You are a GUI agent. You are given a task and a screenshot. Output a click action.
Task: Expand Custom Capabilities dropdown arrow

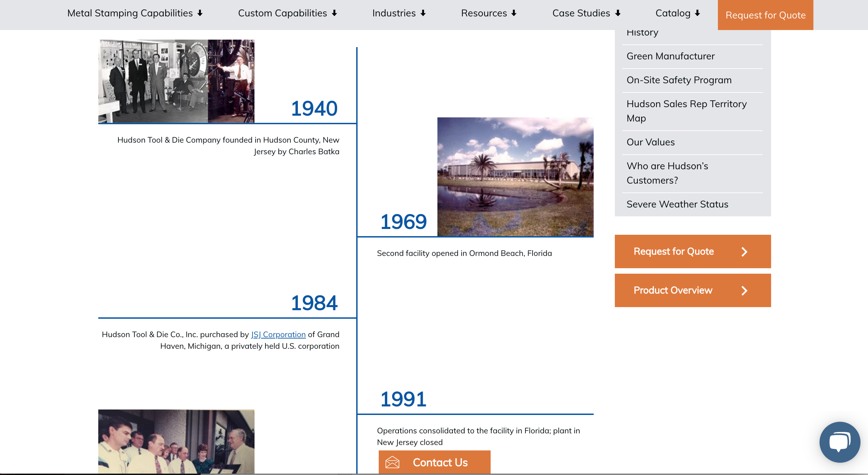(334, 13)
